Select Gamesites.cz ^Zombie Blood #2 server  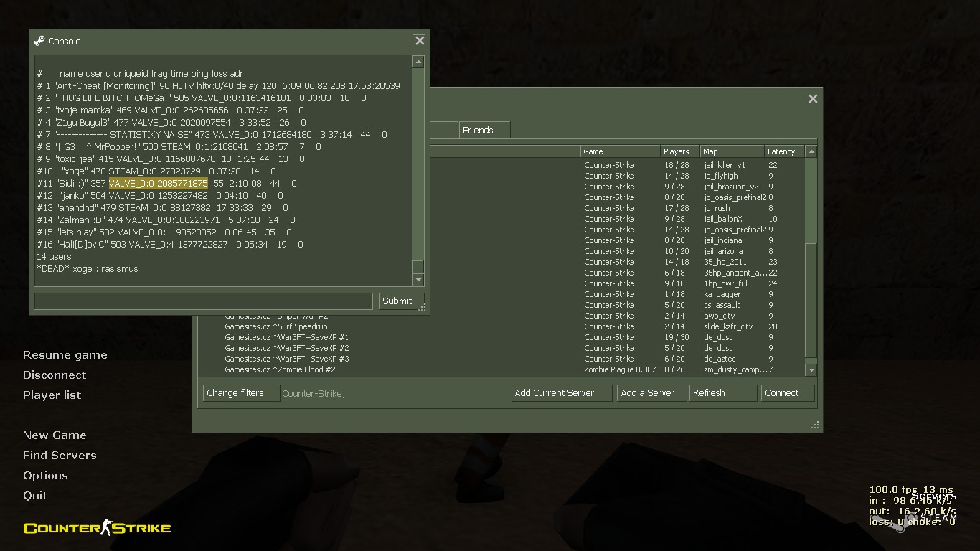[x=502, y=369]
